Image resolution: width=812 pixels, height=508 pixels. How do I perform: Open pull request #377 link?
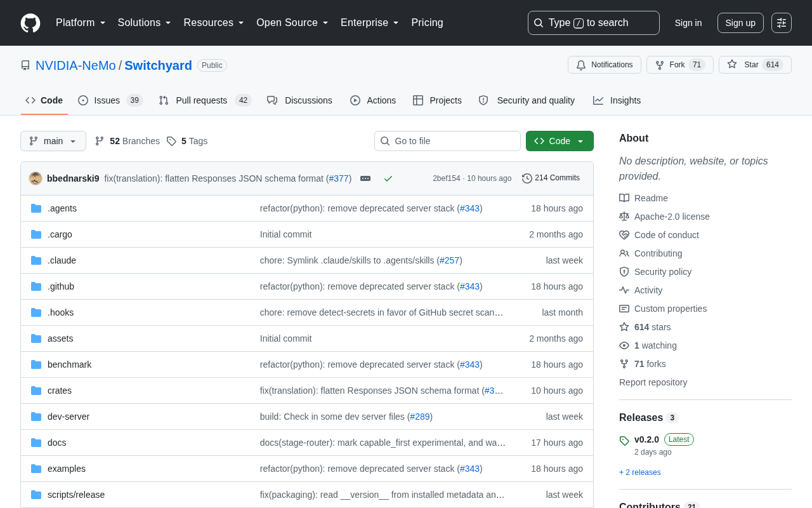coord(339,178)
